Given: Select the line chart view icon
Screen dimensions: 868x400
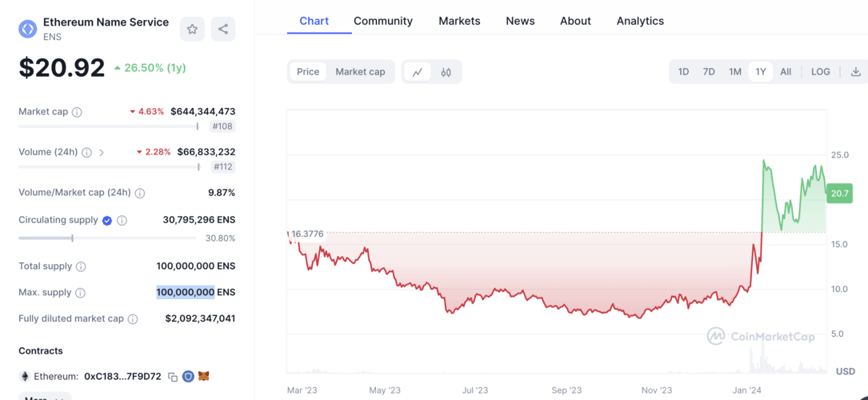Looking at the screenshot, I should point(418,72).
